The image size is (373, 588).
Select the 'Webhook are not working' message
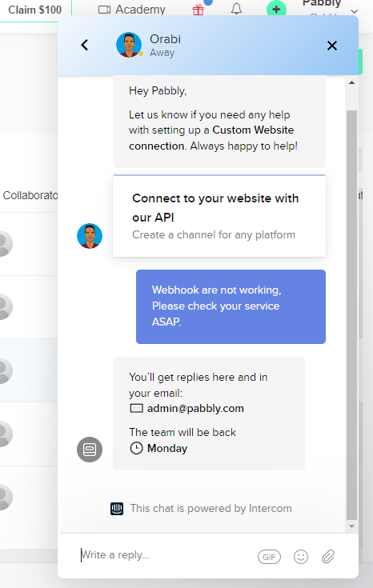point(231,306)
